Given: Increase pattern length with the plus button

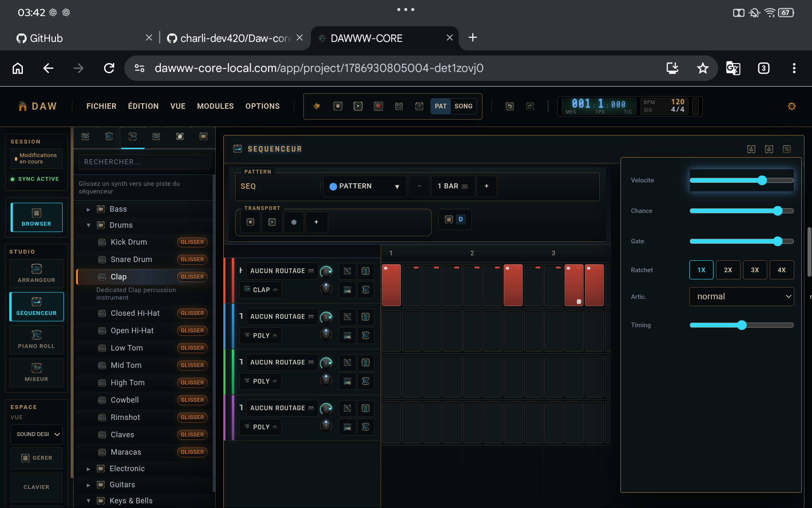Looking at the screenshot, I should (486, 186).
